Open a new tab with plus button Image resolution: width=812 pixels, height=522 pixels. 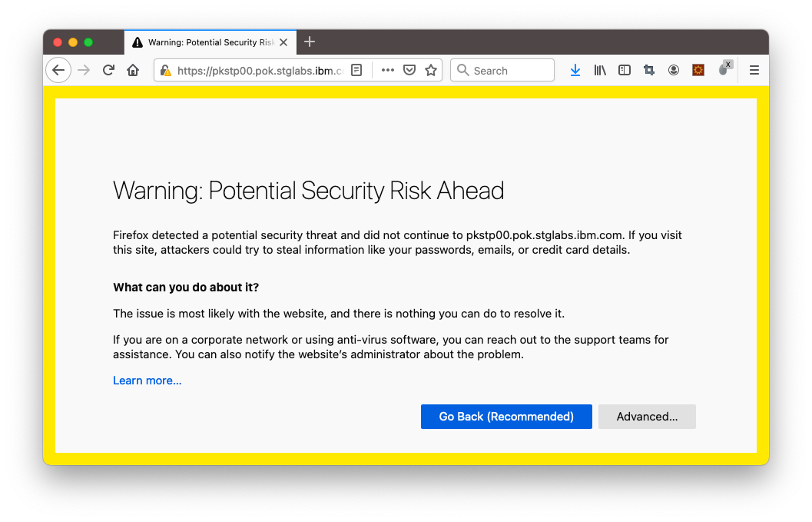point(310,42)
